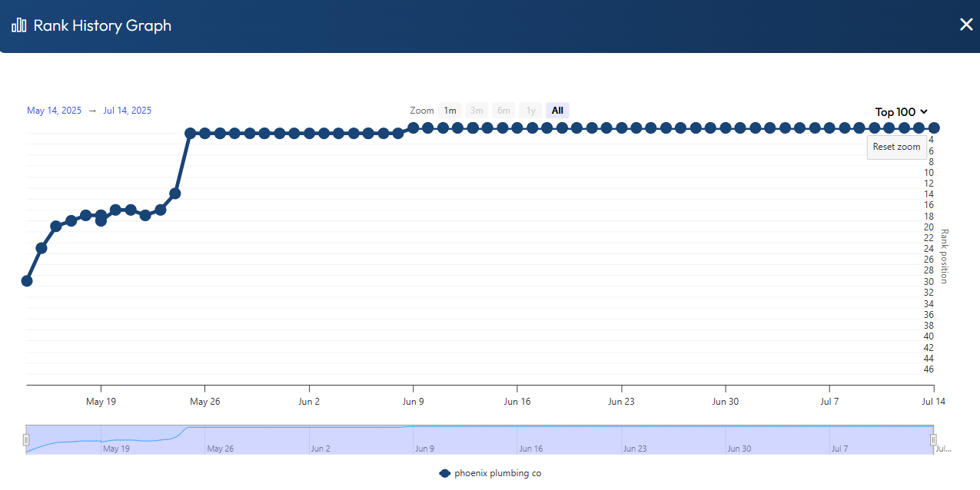Select the All zoom range
980x490 pixels.
[557, 111]
